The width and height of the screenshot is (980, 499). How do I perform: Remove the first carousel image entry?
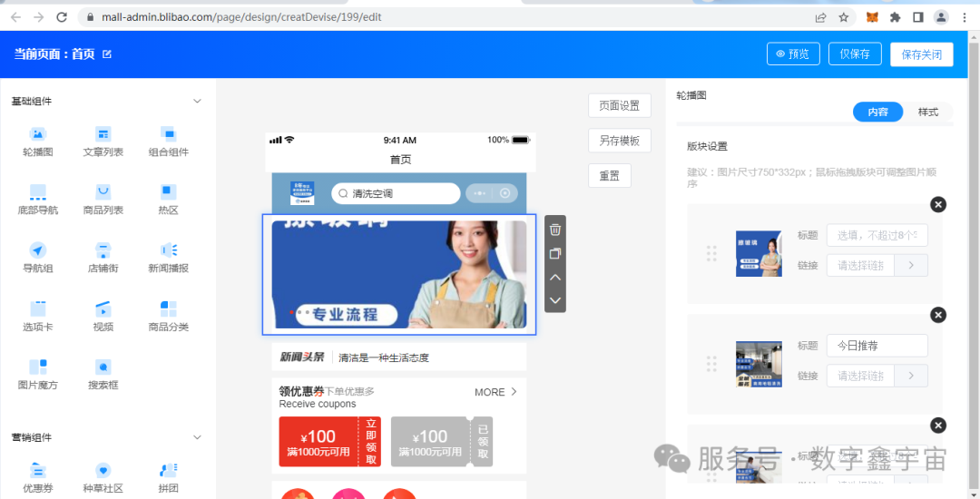click(938, 204)
